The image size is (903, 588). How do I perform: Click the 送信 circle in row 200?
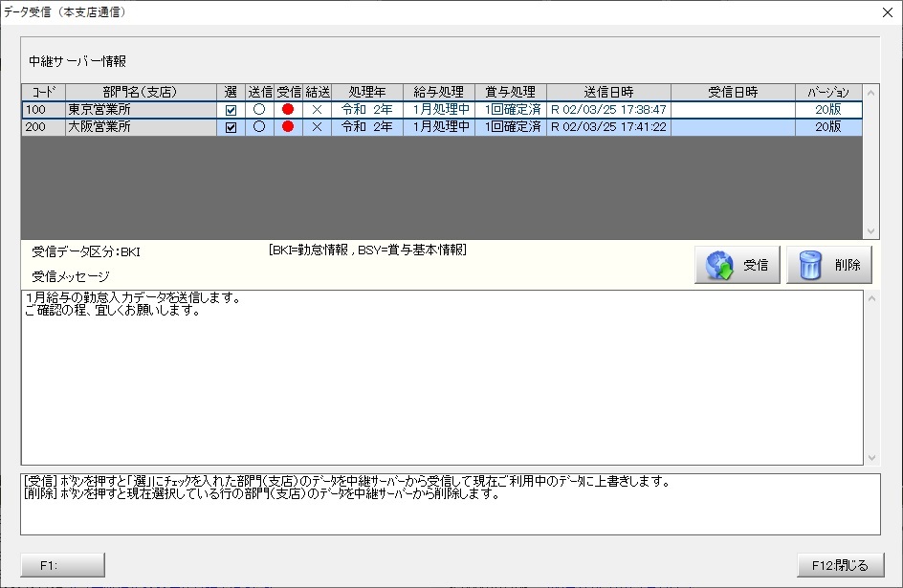259,126
